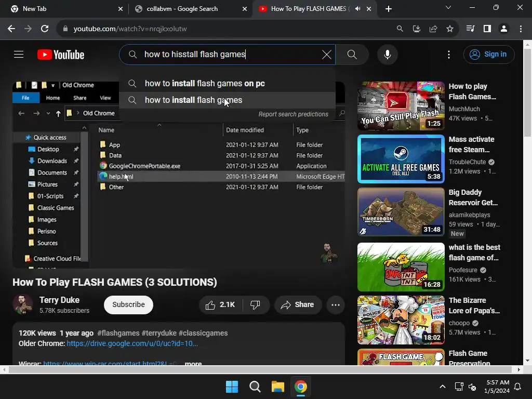Open 'Mass activate free Steam' title
532x399 pixels.
pyautogui.click(x=471, y=144)
